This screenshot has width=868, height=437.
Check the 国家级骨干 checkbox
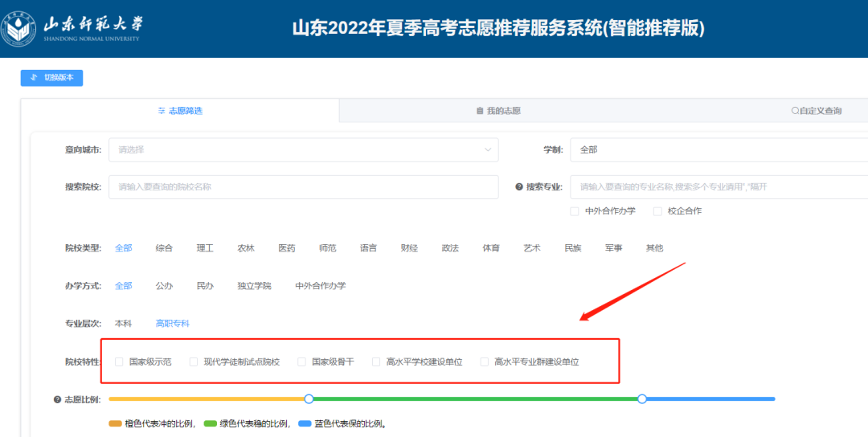click(301, 362)
